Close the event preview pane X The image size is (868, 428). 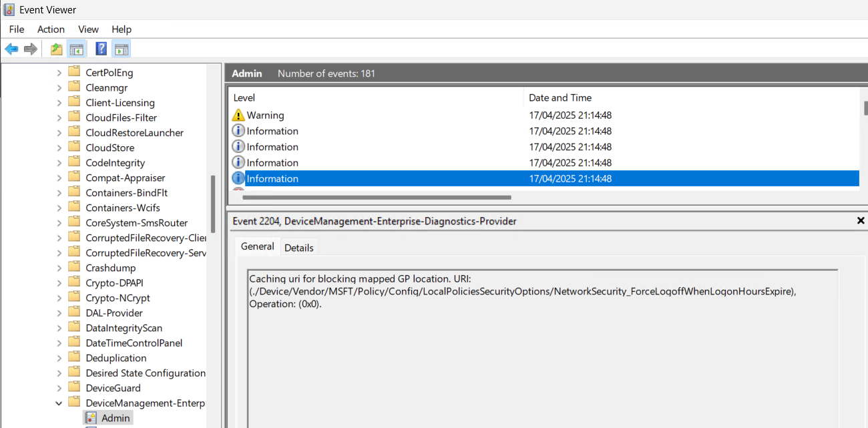(861, 220)
